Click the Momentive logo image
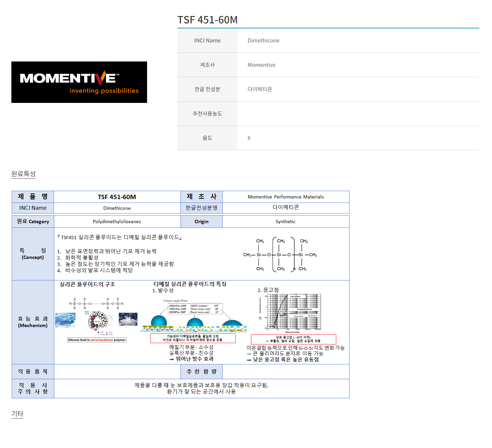This screenshot has width=492, height=448. (79, 82)
